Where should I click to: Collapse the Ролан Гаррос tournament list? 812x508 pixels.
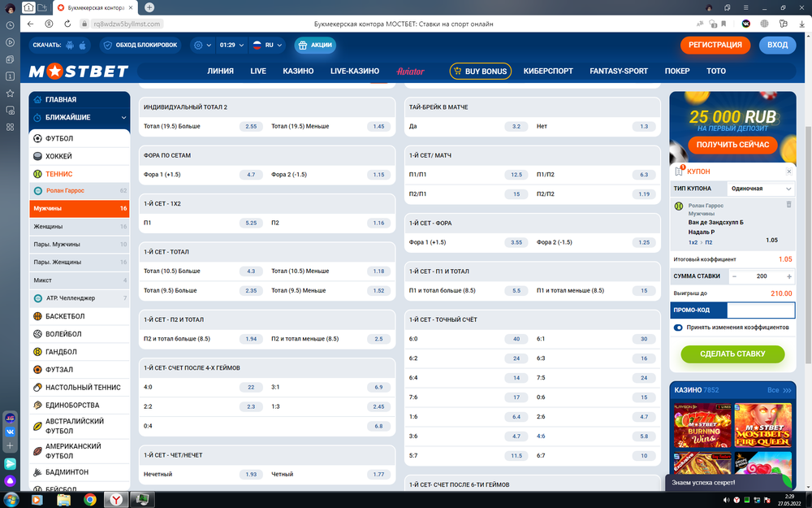click(x=80, y=191)
